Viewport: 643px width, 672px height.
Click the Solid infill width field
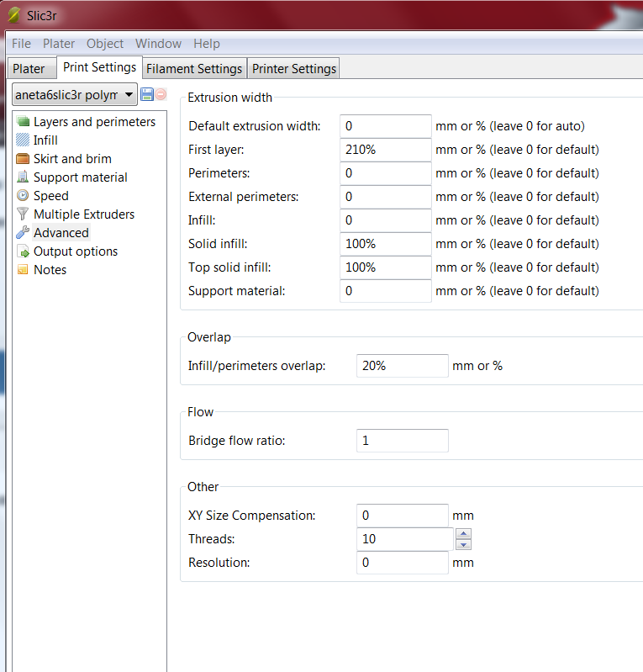point(386,244)
